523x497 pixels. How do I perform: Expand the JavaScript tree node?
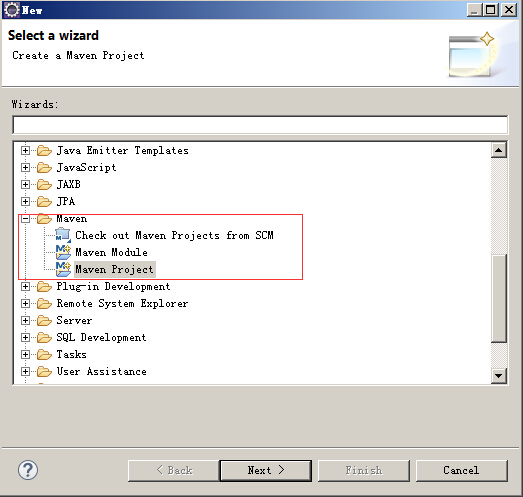25,167
